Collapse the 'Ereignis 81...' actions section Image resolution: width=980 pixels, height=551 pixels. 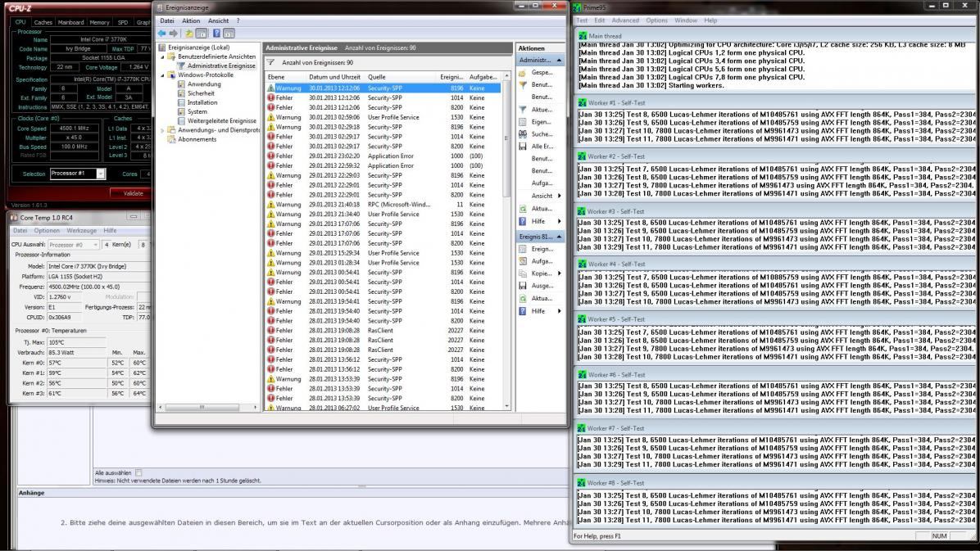coord(559,237)
